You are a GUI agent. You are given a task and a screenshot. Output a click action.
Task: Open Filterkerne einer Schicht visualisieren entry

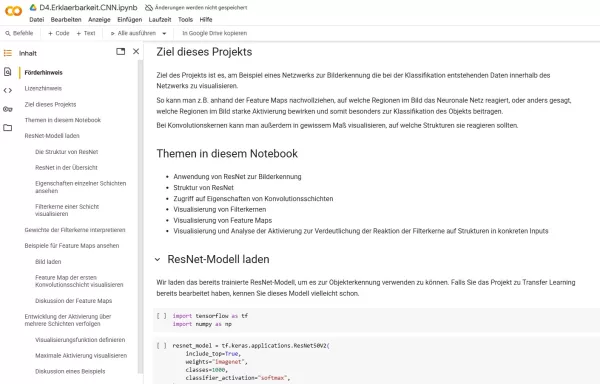coord(67,210)
